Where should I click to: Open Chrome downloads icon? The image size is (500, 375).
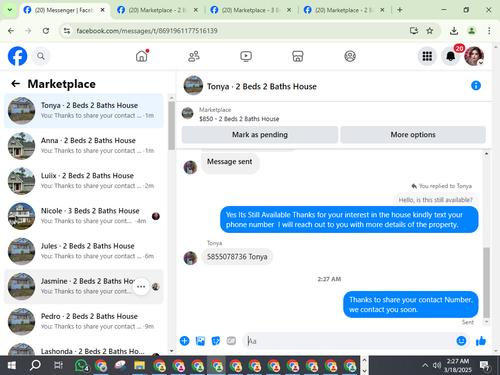pos(454,31)
